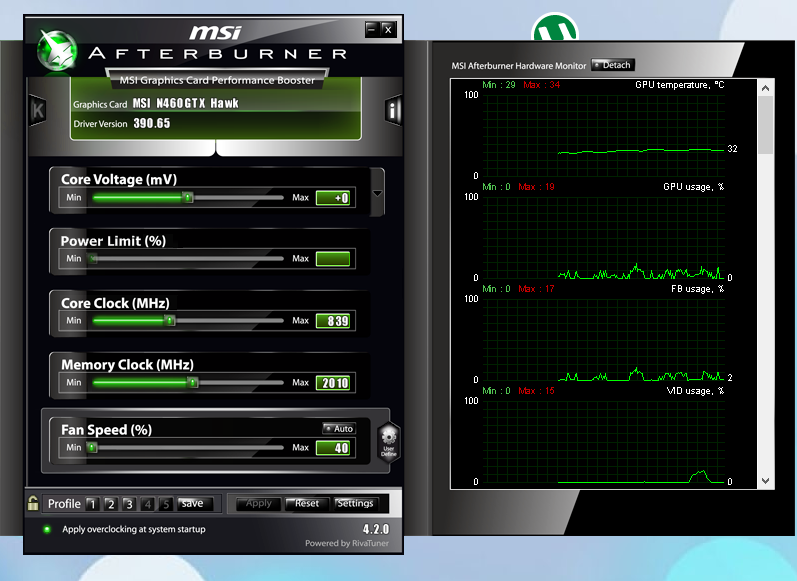The image size is (797, 581).
Task: Select Profile slot 5
Action: [x=165, y=504]
